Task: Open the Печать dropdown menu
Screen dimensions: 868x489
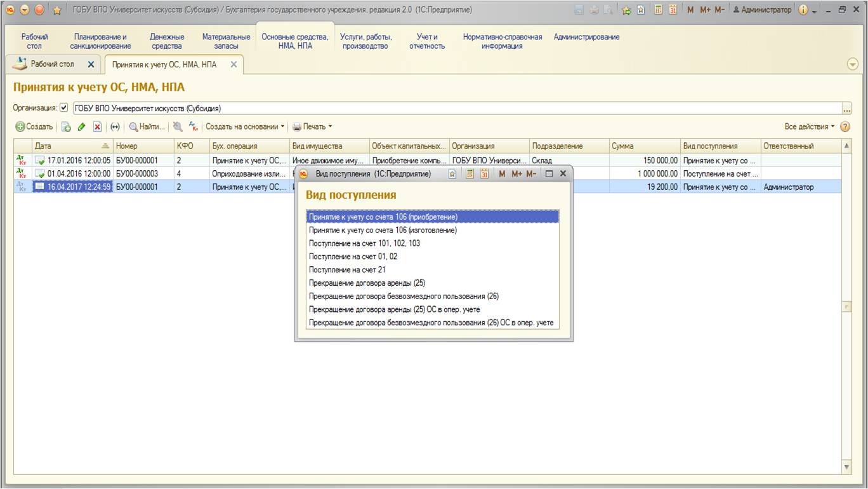Action: pyautogui.click(x=312, y=127)
